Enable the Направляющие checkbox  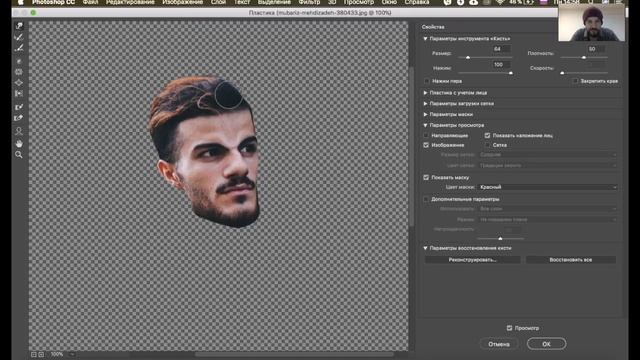click(x=426, y=135)
